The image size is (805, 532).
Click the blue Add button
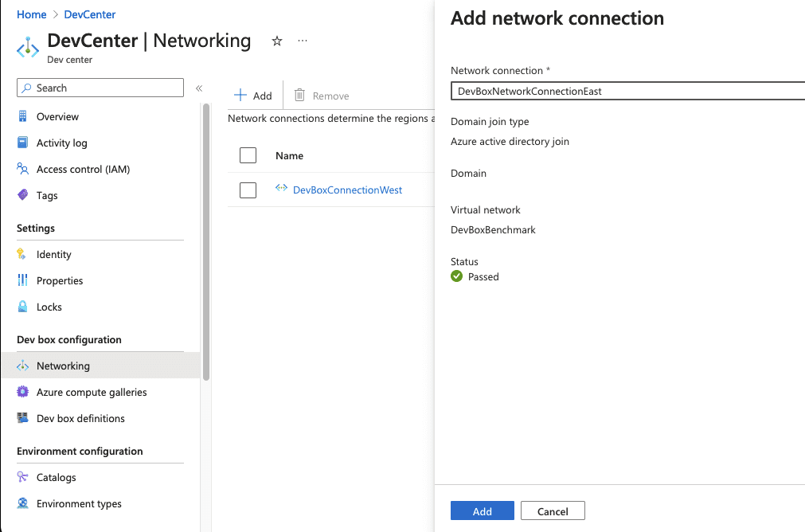[x=482, y=511]
